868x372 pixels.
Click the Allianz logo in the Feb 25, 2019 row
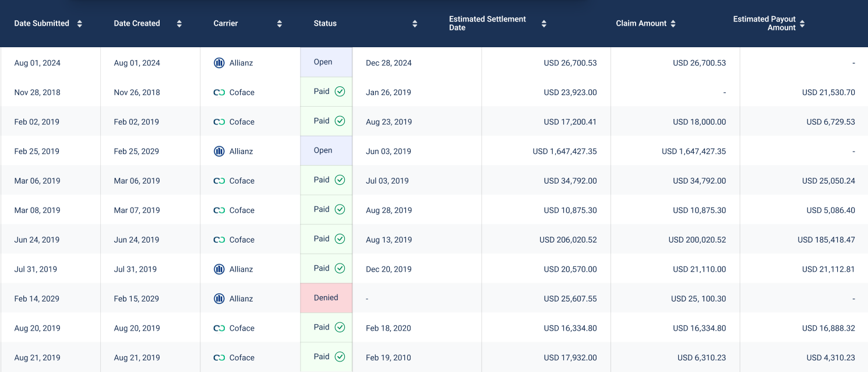219,151
